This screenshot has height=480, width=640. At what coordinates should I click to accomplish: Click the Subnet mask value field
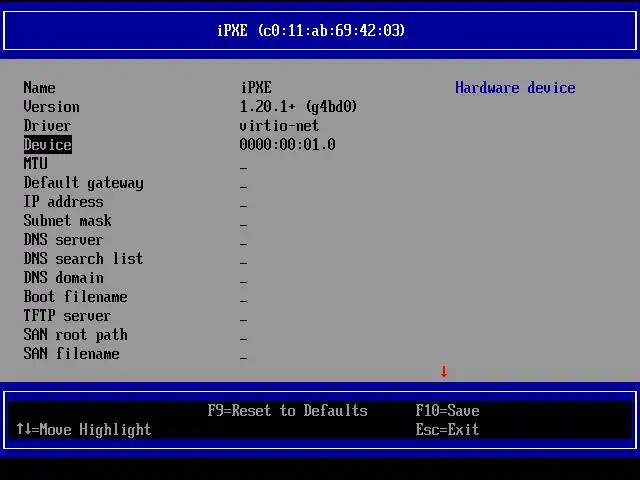[244, 224]
